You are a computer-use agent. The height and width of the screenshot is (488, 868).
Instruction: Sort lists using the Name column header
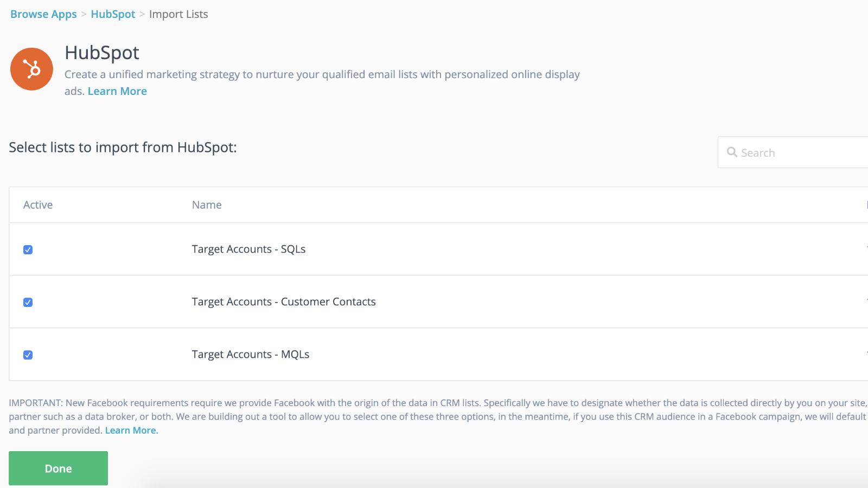coord(206,204)
